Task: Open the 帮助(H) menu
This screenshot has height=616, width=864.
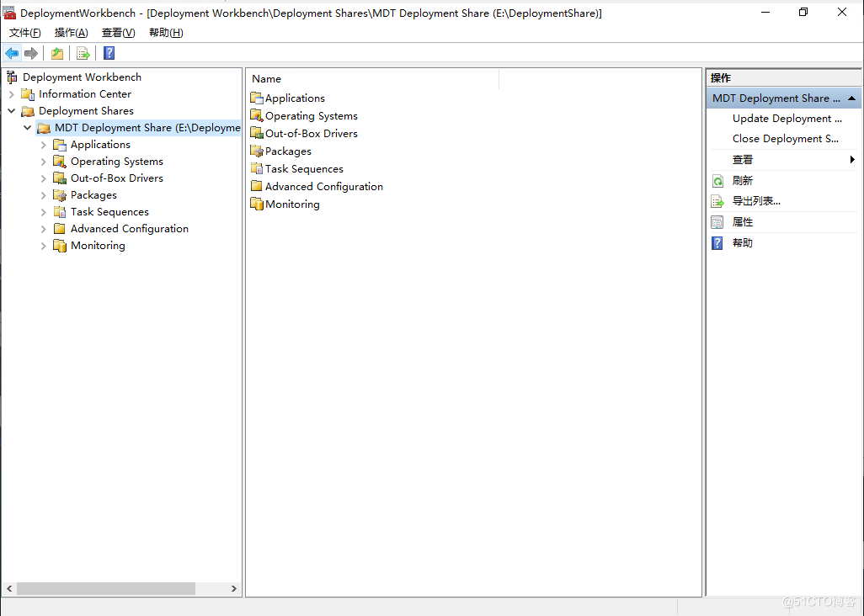Action: point(166,33)
